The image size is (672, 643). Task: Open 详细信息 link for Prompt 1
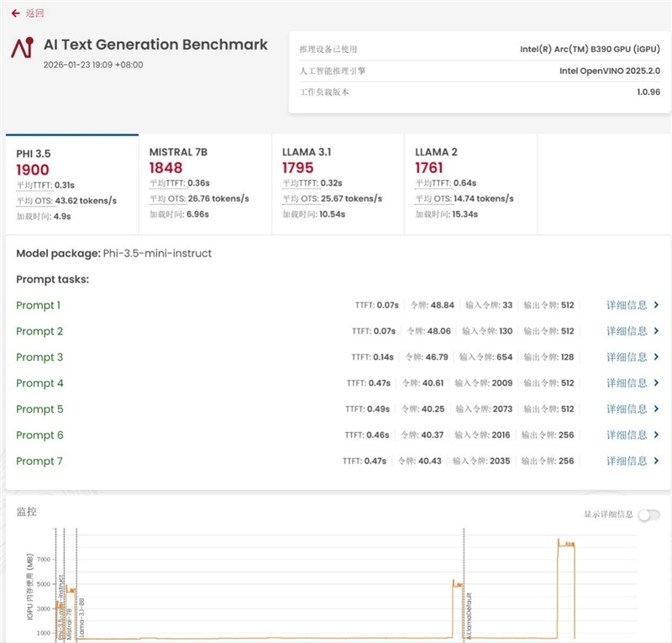click(x=627, y=305)
